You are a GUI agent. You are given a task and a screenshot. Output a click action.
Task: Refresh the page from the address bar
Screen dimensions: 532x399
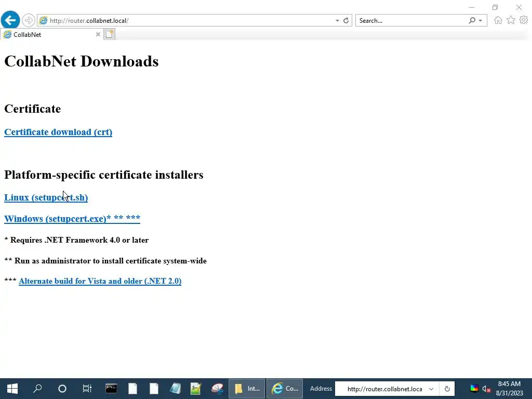[x=346, y=20]
